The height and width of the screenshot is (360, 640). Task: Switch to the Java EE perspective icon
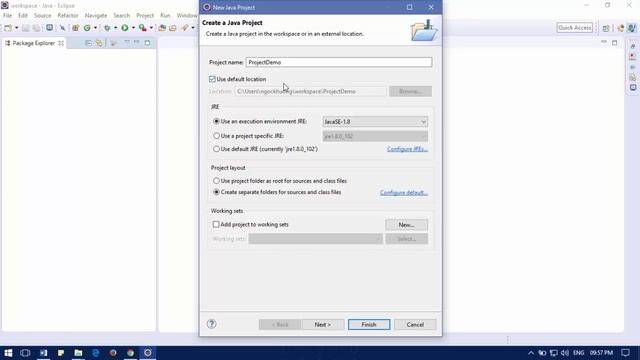click(621, 28)
